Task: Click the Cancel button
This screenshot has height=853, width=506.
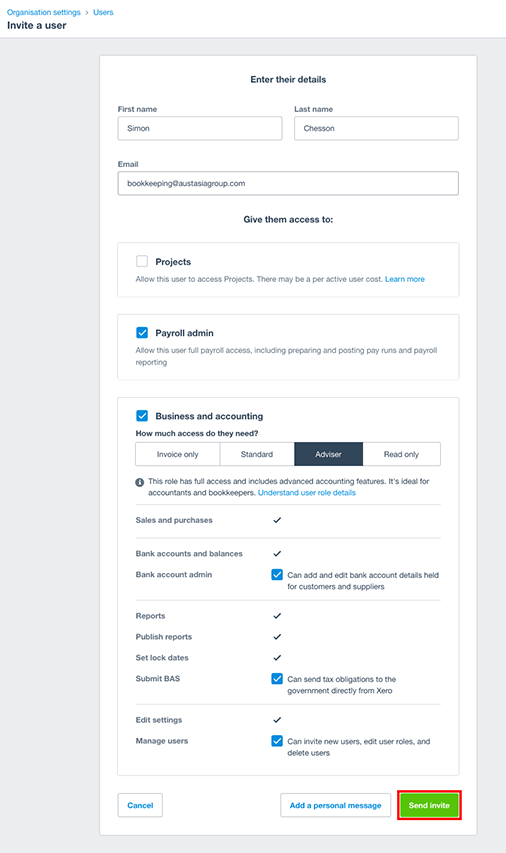Action: tap(140, 805)
